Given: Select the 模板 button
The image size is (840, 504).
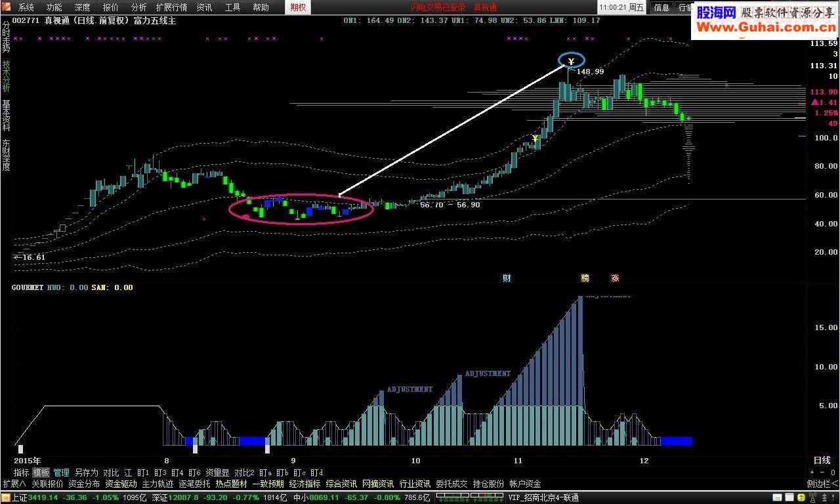Looking at the screenshot, I should (41, 472).
